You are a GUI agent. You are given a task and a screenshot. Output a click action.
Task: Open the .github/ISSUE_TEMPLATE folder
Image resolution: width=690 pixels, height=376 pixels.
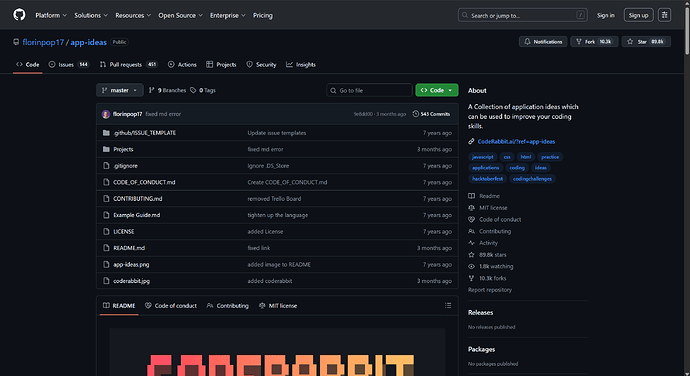point(144,133)
